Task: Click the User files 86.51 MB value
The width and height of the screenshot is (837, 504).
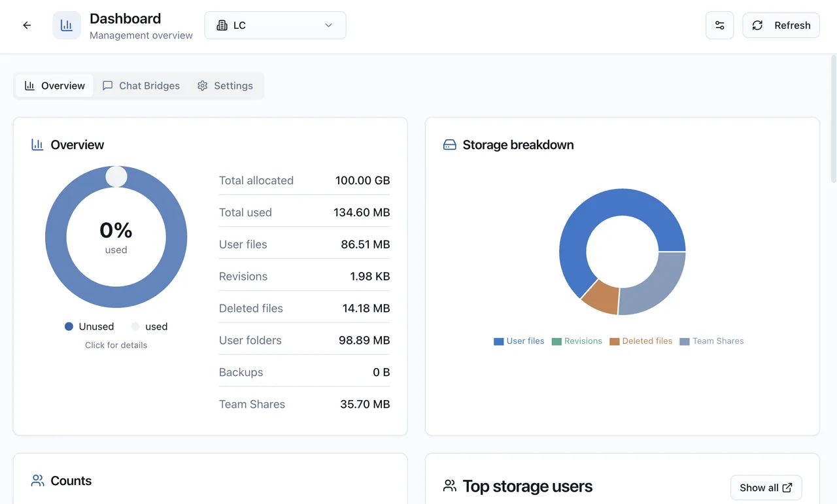Action: coord(366,244)
